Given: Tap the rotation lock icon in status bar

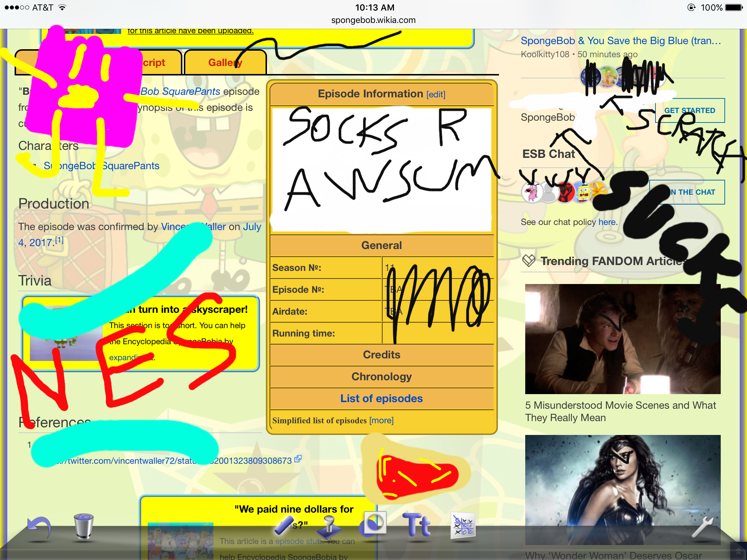Looking at the screenshot, I should (691, 7).
